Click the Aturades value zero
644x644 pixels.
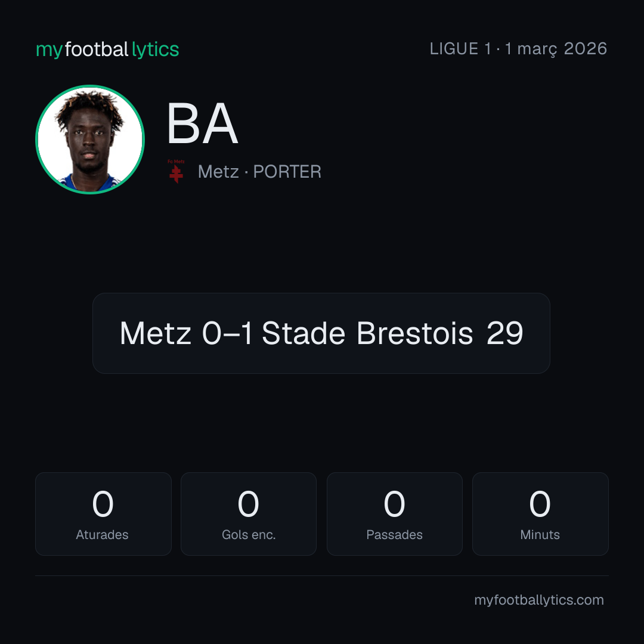103,504
